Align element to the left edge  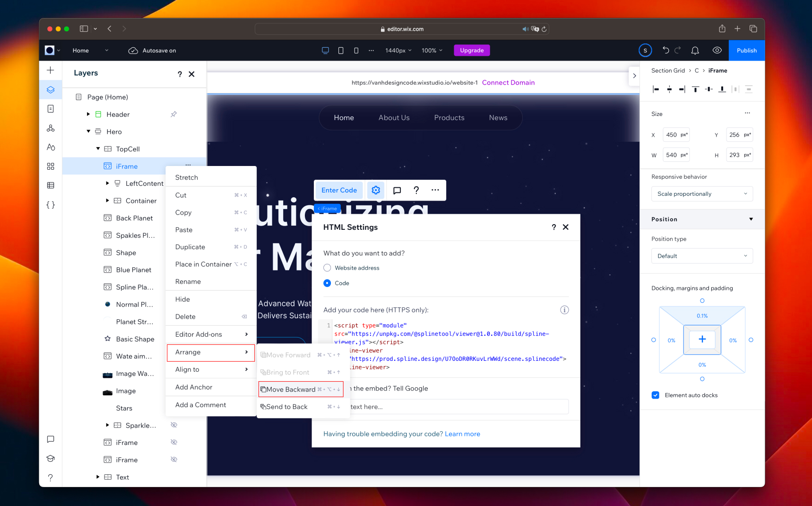tap(656, 89)
